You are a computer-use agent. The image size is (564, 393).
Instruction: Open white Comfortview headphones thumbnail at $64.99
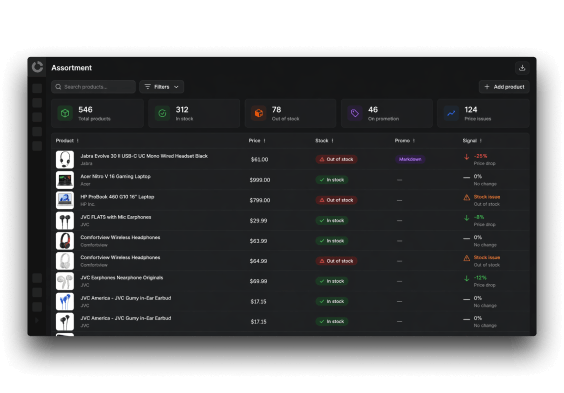click(65, 261)
